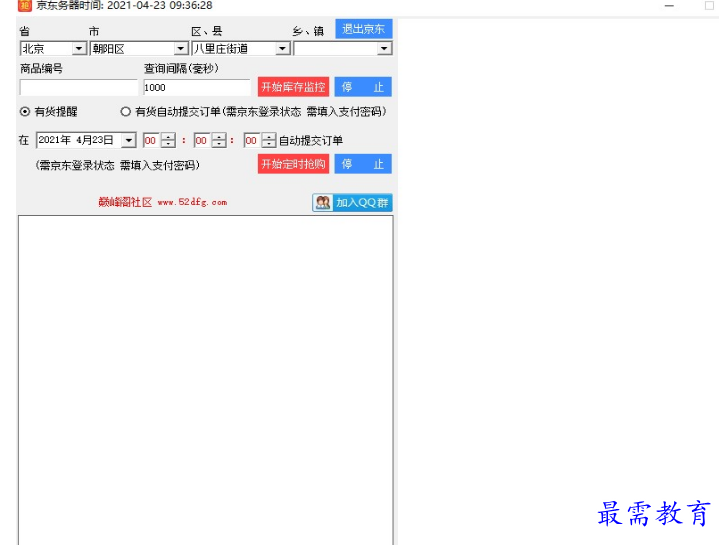Decrease the minute spinner value
The width and height of the screenshot is (719, 545).
click(219, 144)
